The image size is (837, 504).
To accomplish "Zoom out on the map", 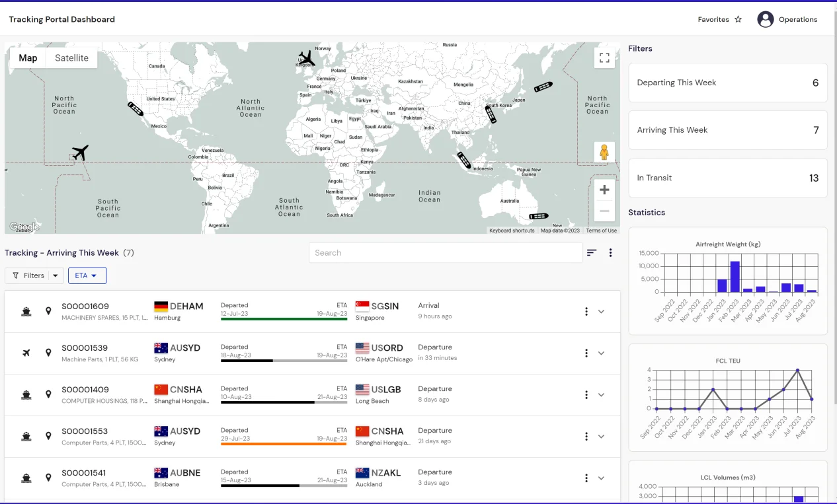I will [x=604, y=211].
